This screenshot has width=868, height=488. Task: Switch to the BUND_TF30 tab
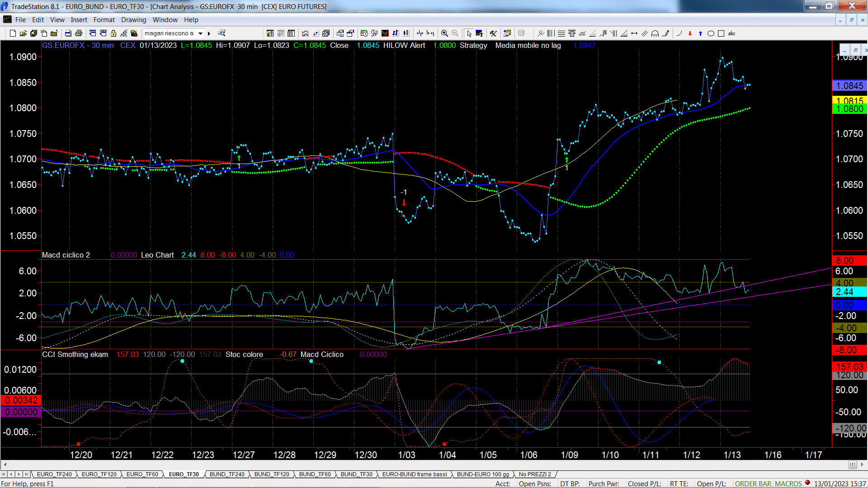[356, 474]
